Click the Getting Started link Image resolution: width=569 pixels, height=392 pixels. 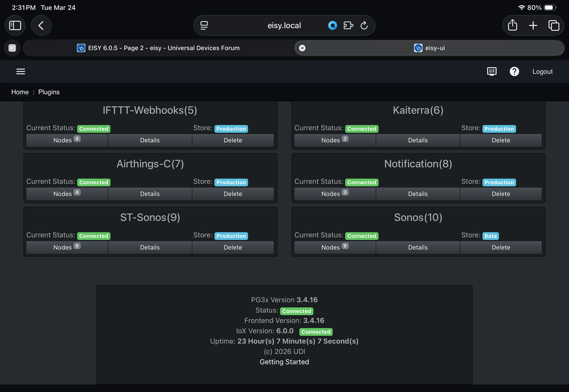coord(284,362)
